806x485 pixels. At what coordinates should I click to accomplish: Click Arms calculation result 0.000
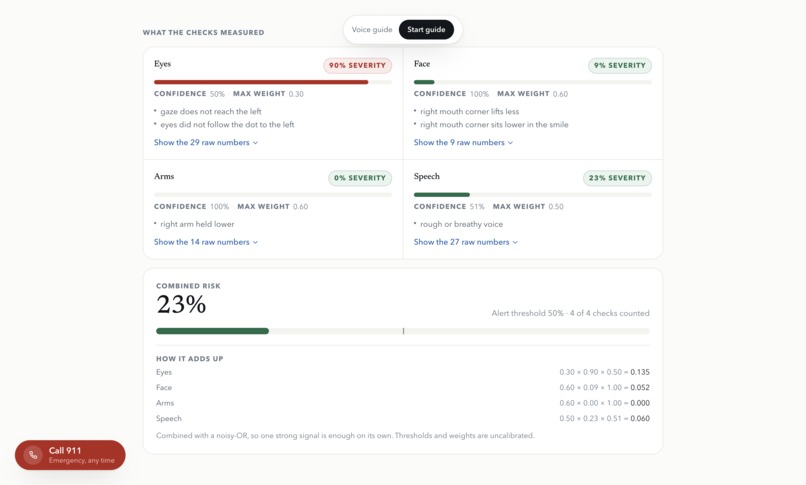pyautogui.click(x=640, y=403)
